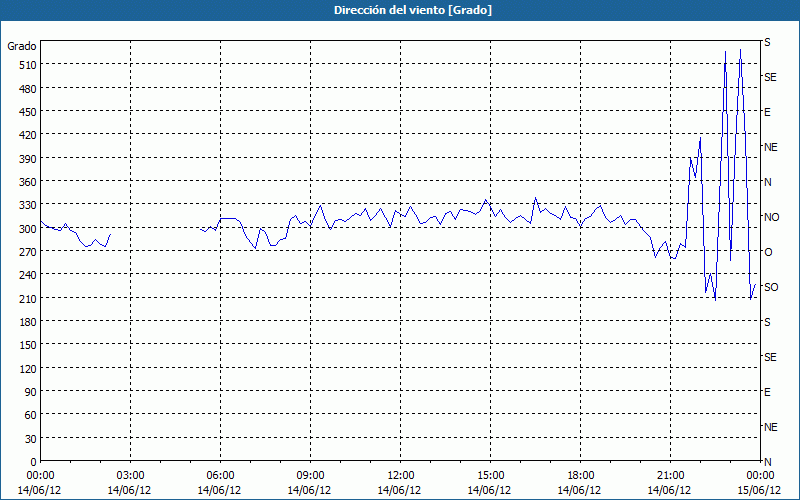The width and height of the screenshot is (800, 500).
Task: Select the 'O' compass direction label
Action: point(768,253)
